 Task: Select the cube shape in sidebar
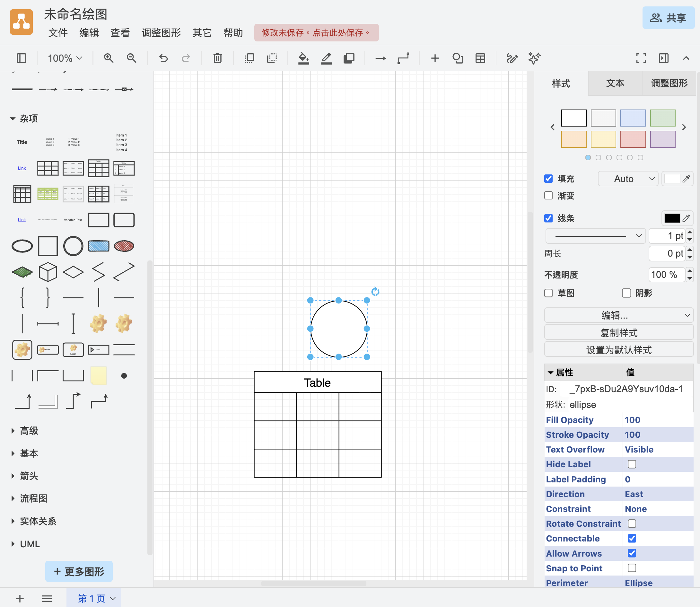click(x=48, y=272)
